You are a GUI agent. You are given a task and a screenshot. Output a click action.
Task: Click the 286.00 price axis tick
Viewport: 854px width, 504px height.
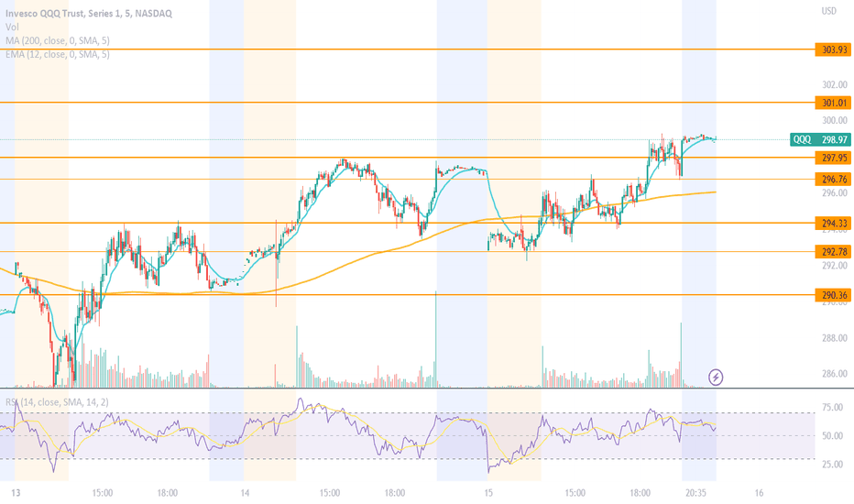point(835,374)
